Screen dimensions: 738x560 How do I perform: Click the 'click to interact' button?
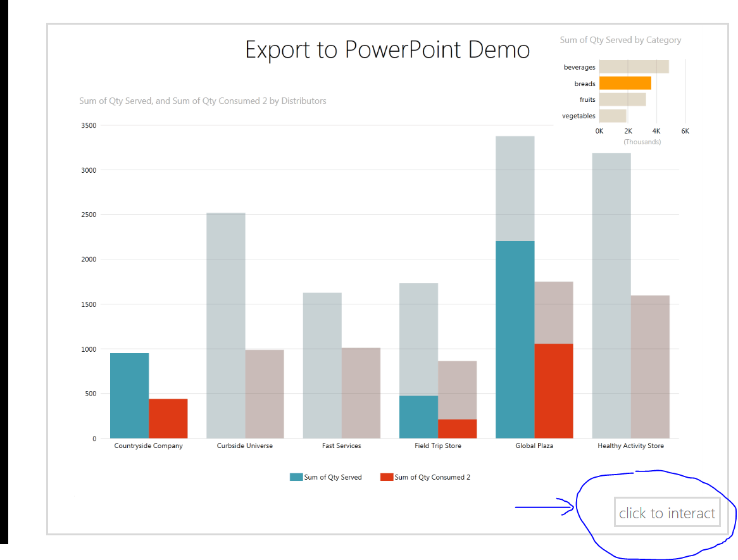pos(667,513)
